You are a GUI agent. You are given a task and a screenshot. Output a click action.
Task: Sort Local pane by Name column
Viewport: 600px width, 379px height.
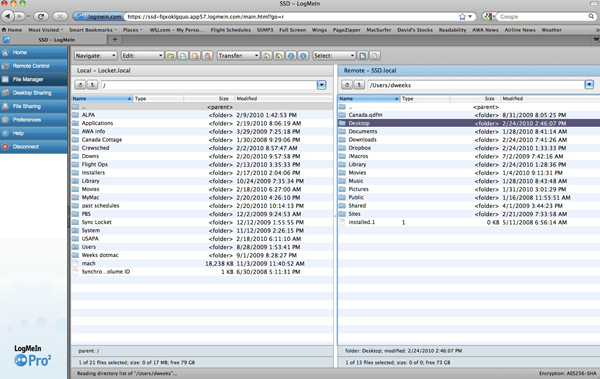click(x=102, y=98)
